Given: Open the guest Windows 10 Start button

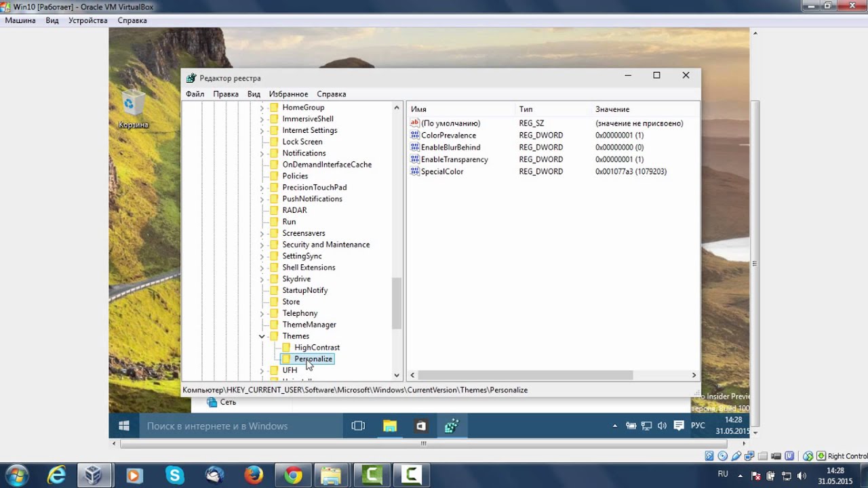Looking at the screenshot, I should 124,426.
